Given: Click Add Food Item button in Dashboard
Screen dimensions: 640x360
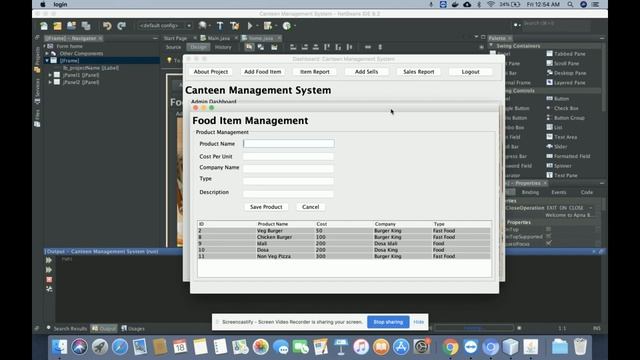Looking at the screenshot, I should tap(262, 72).
